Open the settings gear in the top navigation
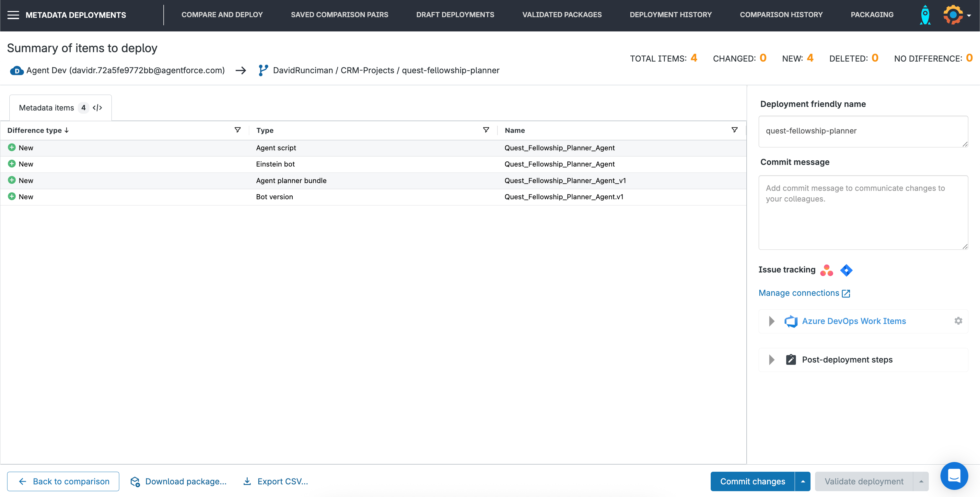The width and height of the screenshot is (980, 497). (x=953, y=15)
